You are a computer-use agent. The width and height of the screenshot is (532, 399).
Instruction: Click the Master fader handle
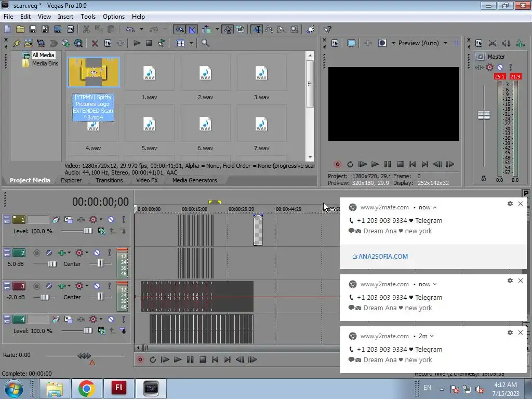pos(484,115)
